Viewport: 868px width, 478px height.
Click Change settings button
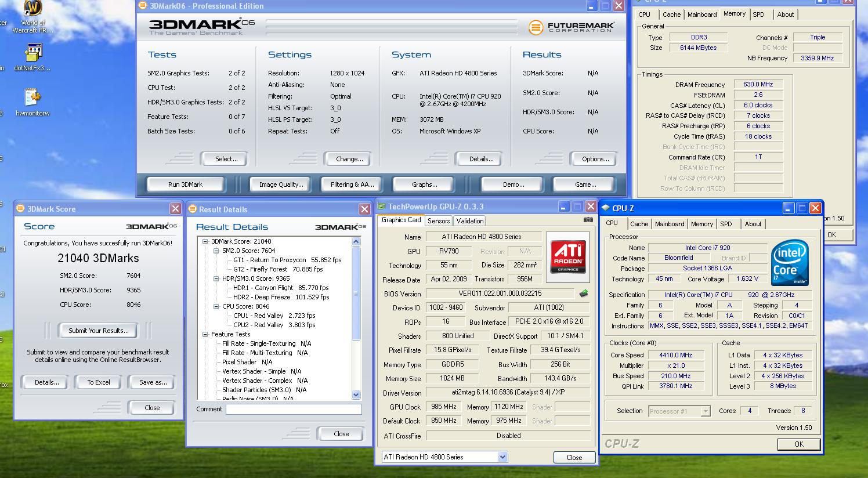[x=349, y=159]
